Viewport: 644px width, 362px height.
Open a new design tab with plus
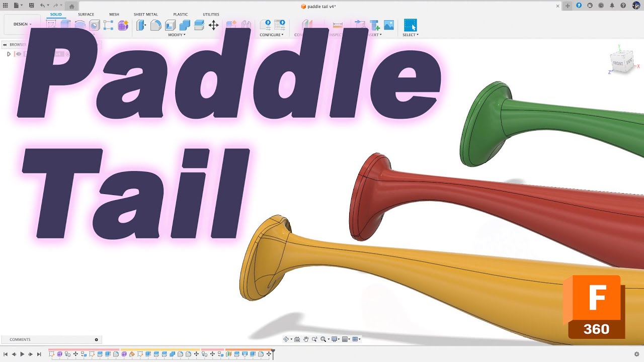tap(568, 6)
